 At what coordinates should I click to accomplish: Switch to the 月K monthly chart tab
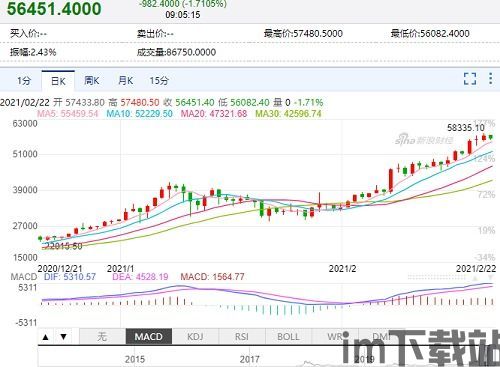[x=125, y=81]
